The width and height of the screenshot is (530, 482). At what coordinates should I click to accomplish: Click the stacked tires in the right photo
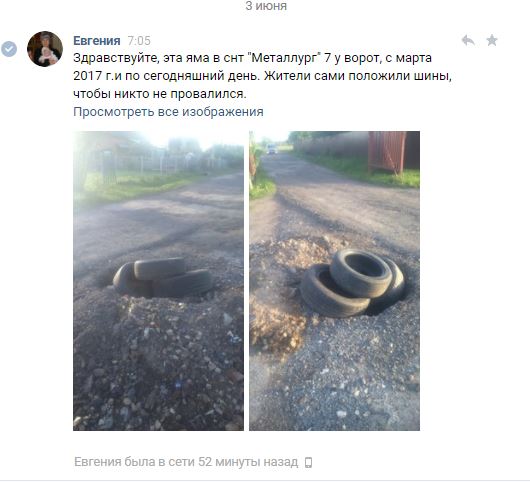click(x=353, y=283)
